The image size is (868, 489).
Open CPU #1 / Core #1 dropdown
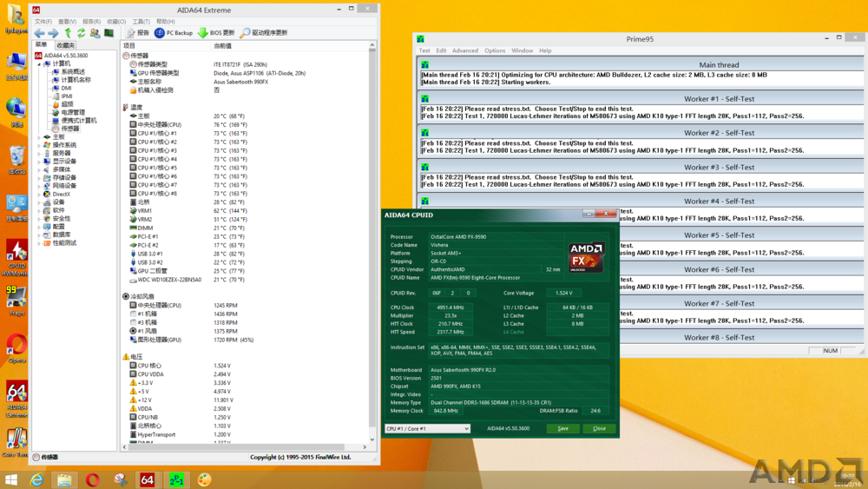428,429
